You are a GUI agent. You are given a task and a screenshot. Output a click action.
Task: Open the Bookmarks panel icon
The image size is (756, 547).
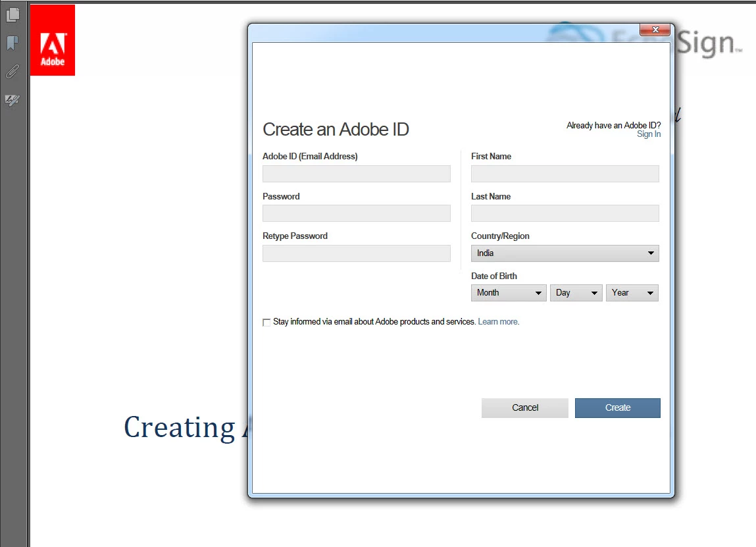(x=13, y=43)
